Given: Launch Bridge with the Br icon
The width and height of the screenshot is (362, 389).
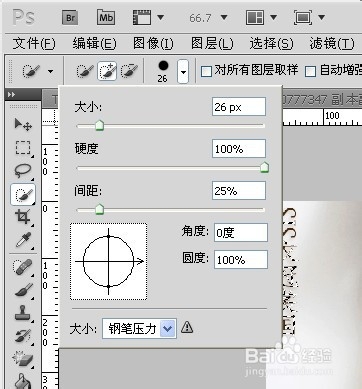Looking at the screenshot, I should click(x=70, y=17).
